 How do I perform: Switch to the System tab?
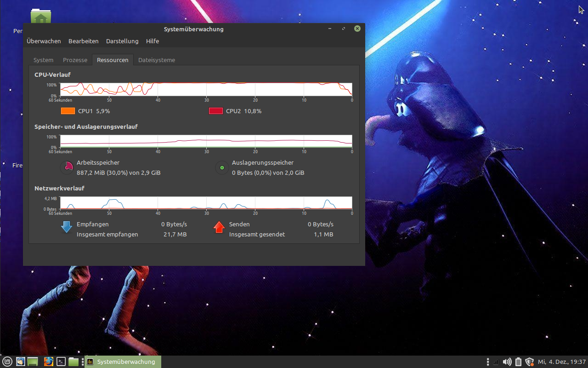click(x=43, y=60)
